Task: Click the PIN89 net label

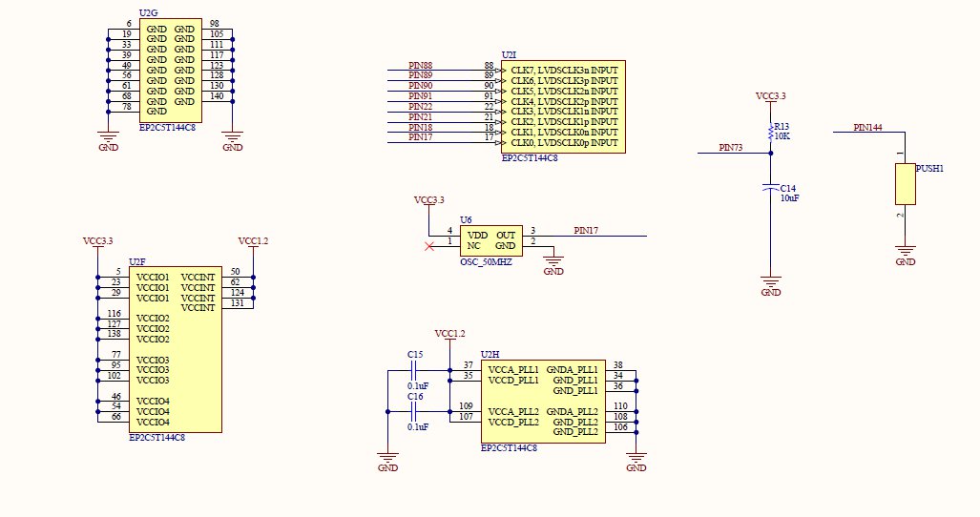Action: click(x=420, y=75)
